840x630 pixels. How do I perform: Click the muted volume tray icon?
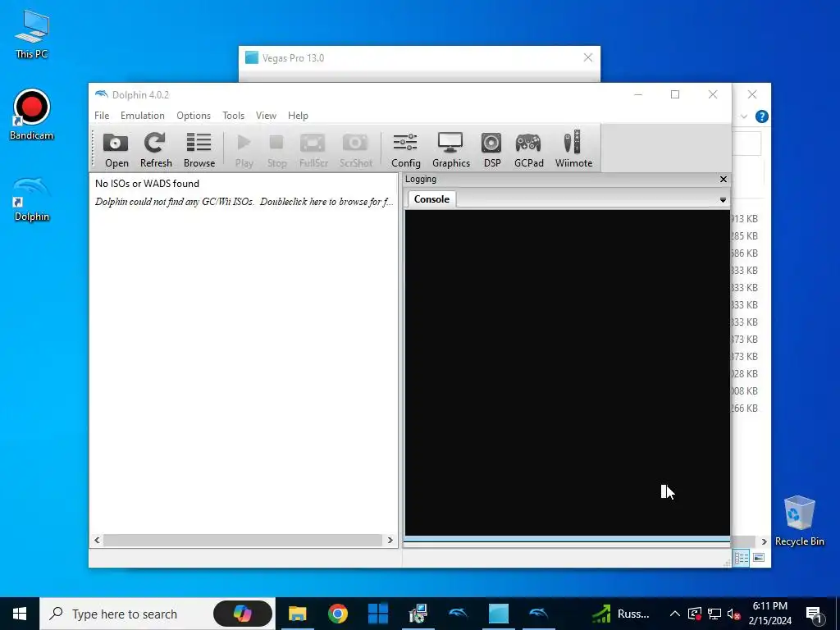733,614
